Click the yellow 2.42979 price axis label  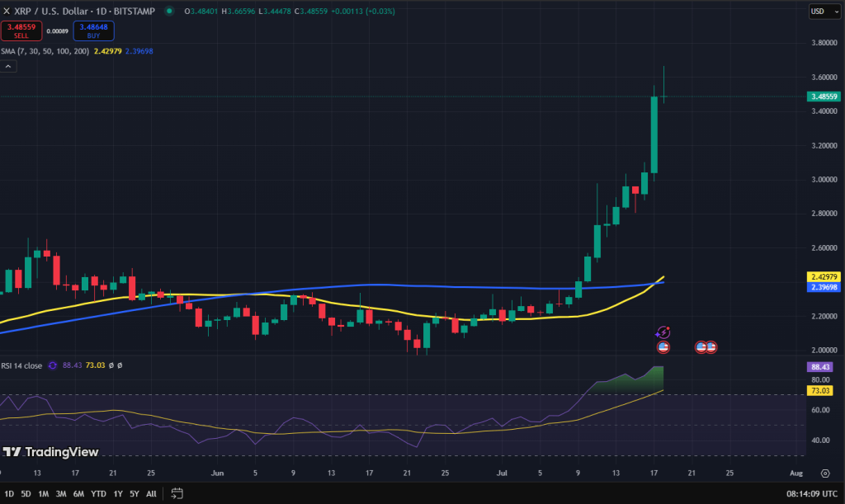tap(824, 277)
